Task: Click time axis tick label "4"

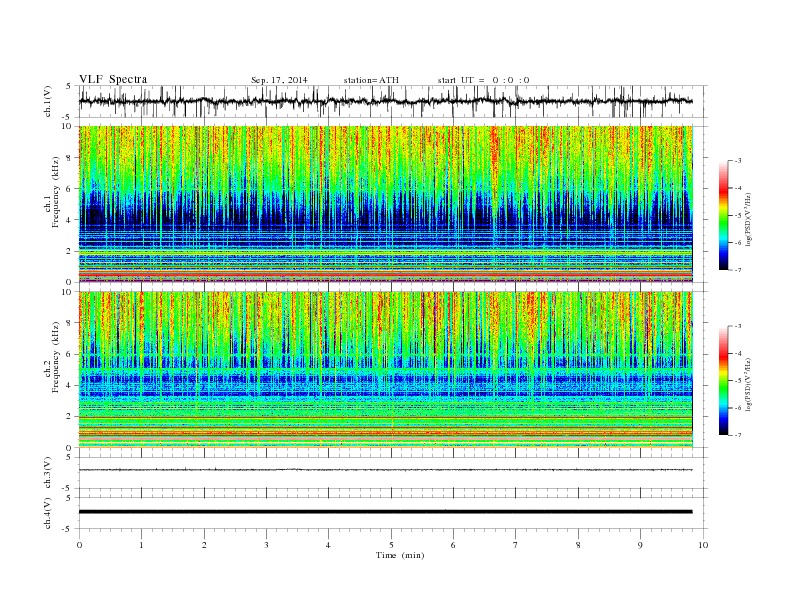Action: 329,545
